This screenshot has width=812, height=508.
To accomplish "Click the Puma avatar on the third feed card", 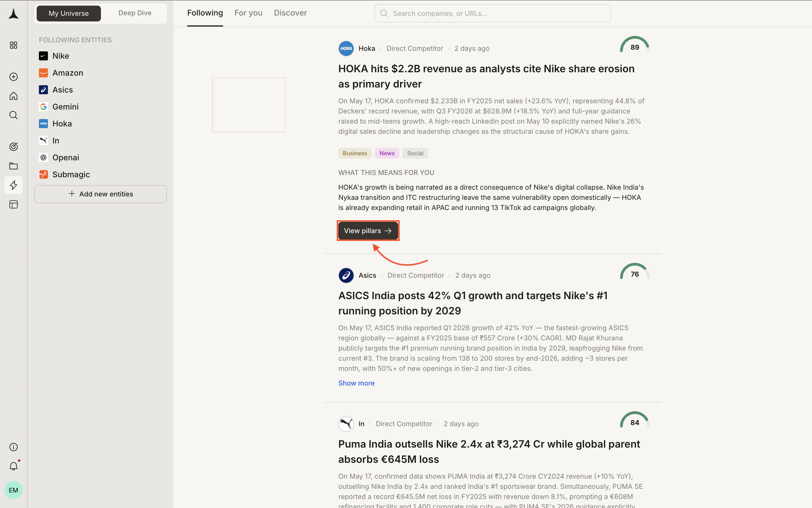I will (346, 424).
